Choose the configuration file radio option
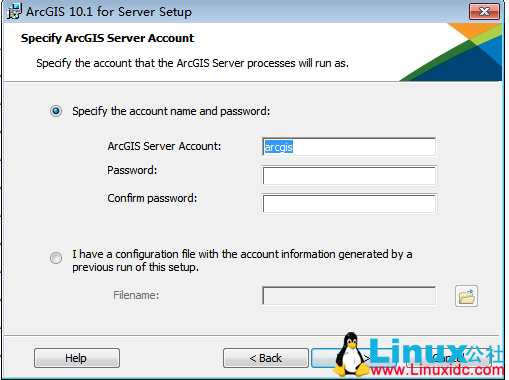Image resolution: width=509 pixels, height=380 pixels. 56,258
